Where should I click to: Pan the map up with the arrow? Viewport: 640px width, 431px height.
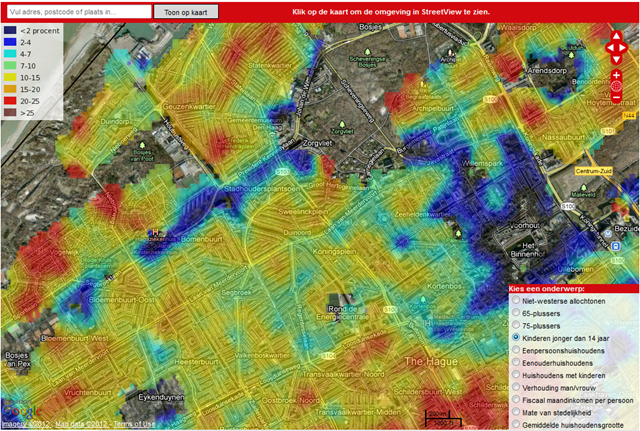616,39
